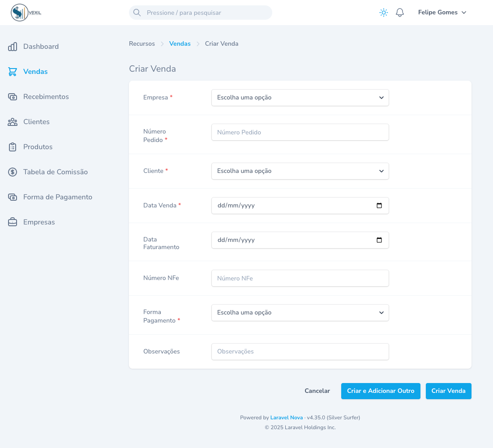Viewport: 493px width, 448px height.
Task: Open the Data Venda calendar picker icon
Action: [x=379, y=206]
